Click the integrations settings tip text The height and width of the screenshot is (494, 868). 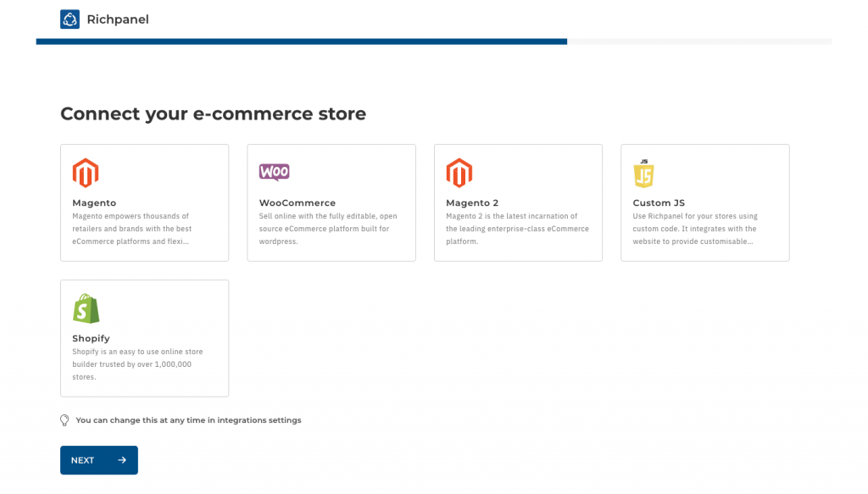click(x=188, y=419)
